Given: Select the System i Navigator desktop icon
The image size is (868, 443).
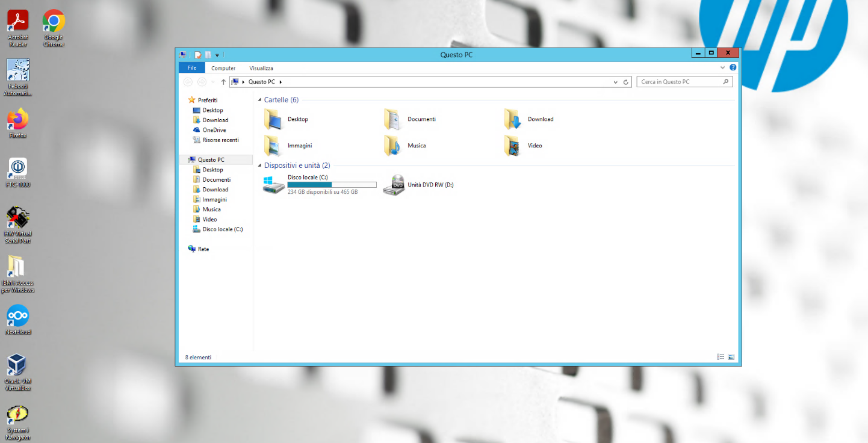Looking at the screenshot, I should click(x=18, y=422).
